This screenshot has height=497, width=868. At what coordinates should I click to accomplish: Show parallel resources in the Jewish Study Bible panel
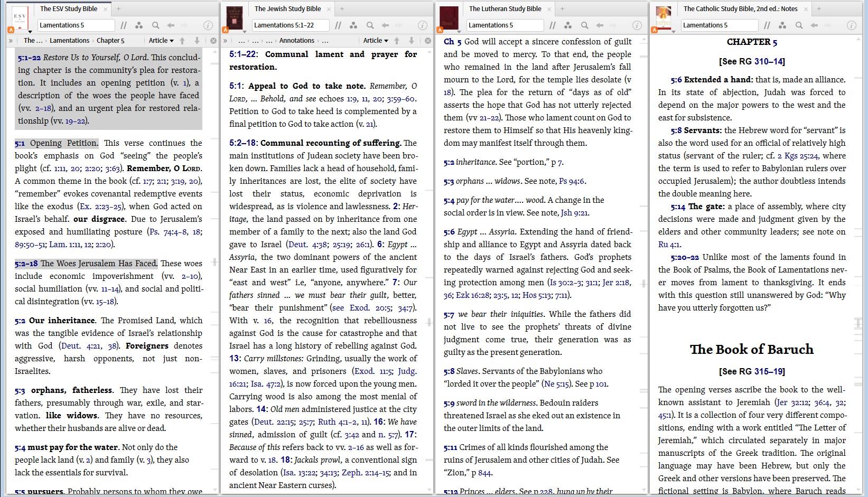pyautogui.click(x=338, y=25)
